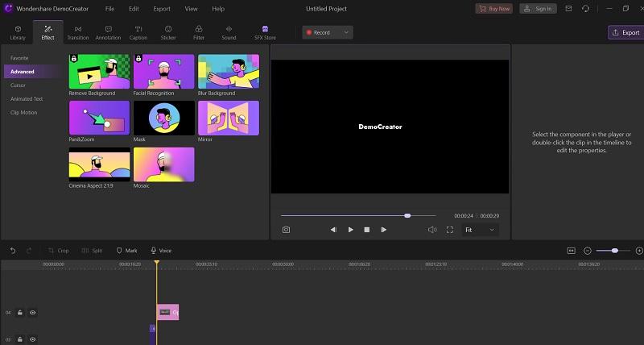Open the Sticker panel

[x=167, y=32]
